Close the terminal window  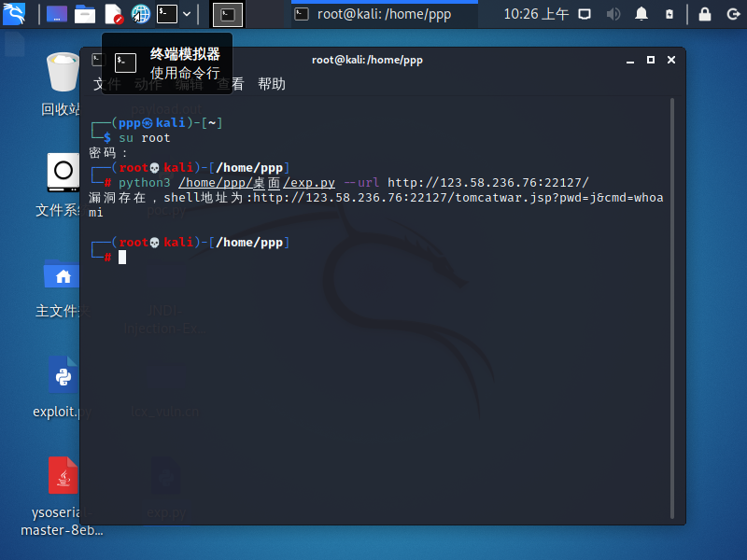click(671, 60)
